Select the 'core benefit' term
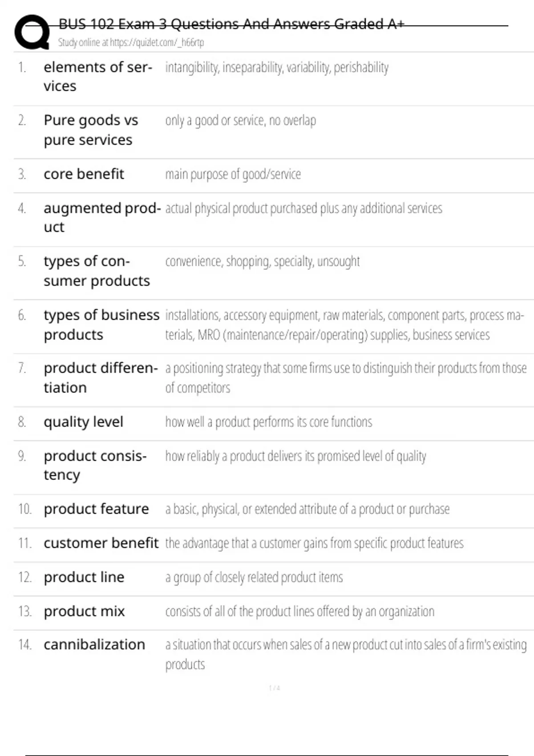Viewport: 534px width, 756px height. pos(84,174)
